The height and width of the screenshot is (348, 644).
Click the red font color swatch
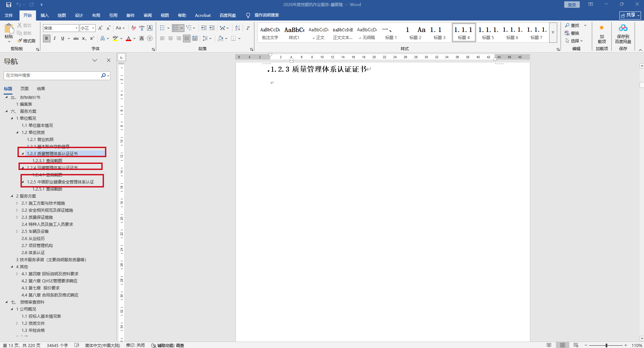click(x=129, y=38)
